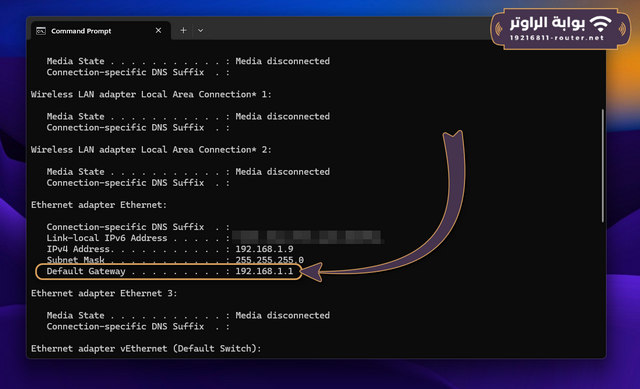Close the Command Prompt tab
The height and width of the screenshot is (389, 640).
coord(158,31)
